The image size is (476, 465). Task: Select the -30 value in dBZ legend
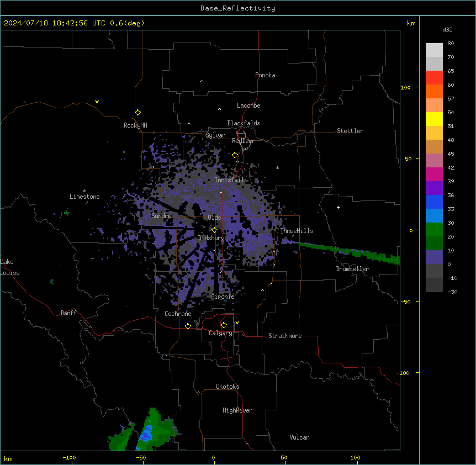[x=452, y=292]
